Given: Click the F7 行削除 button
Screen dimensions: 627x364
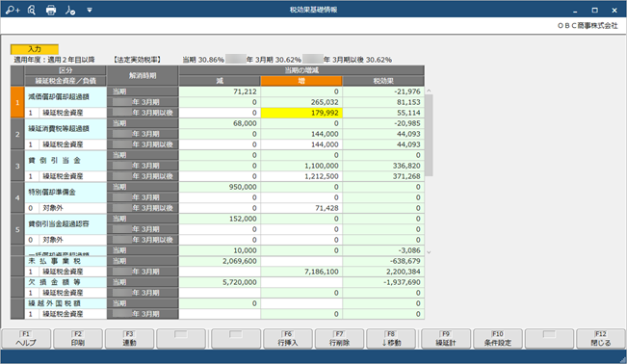Looking at the screenshot, I should (339, 338).
